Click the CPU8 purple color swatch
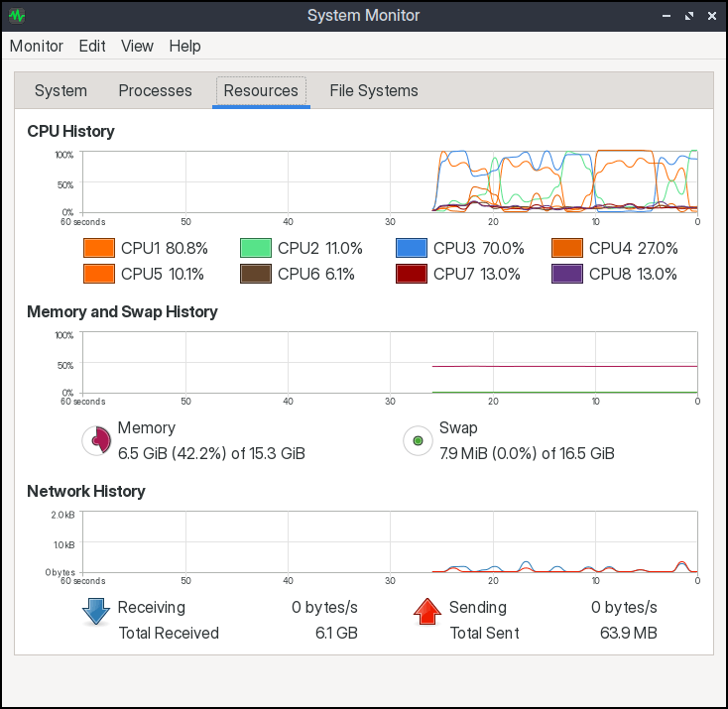Viewport: 728px width, 709px height. point(567,274)
